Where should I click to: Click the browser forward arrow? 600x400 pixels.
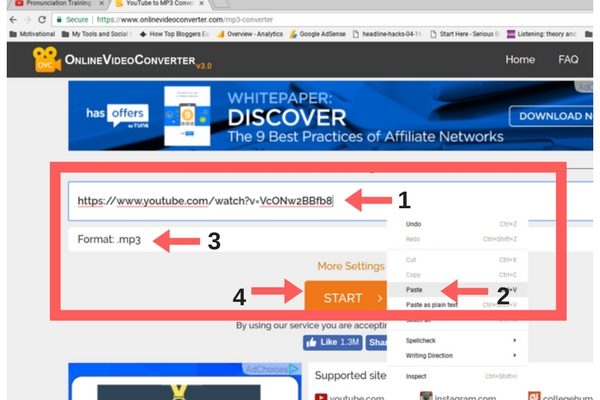pos(27,20)
